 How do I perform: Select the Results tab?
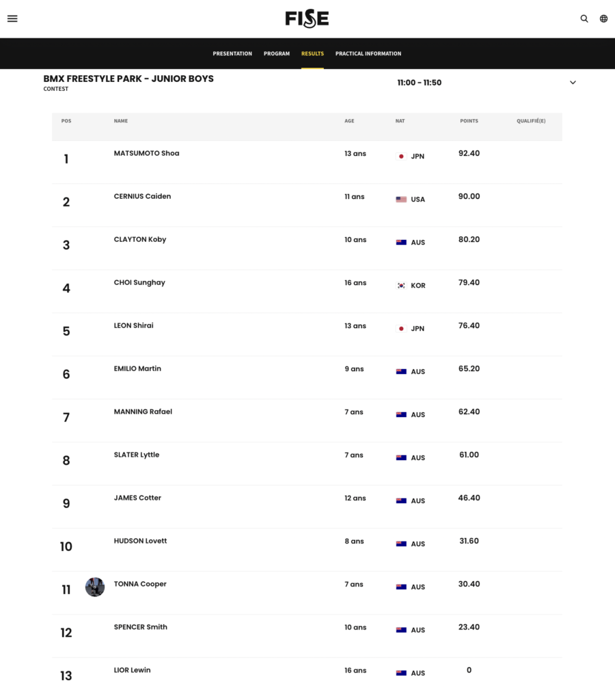312,53
